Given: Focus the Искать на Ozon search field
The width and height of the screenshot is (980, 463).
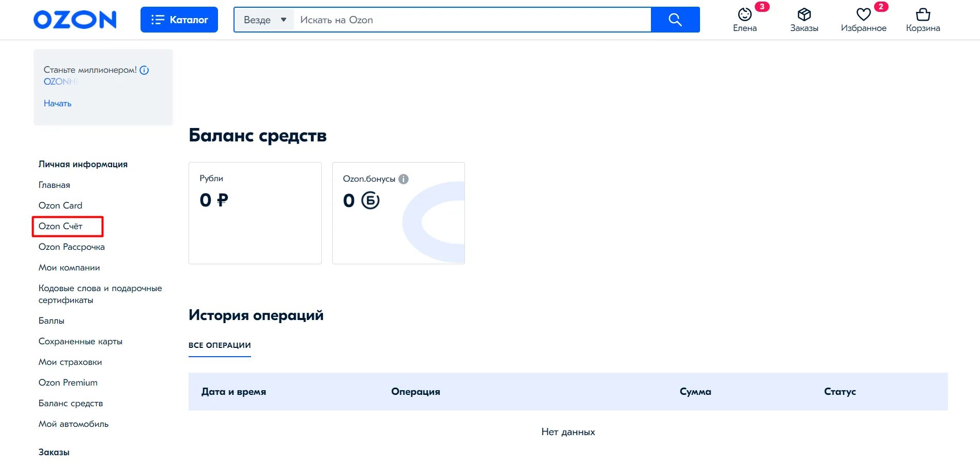Looking at the screenshot, I should pos(472,20).
